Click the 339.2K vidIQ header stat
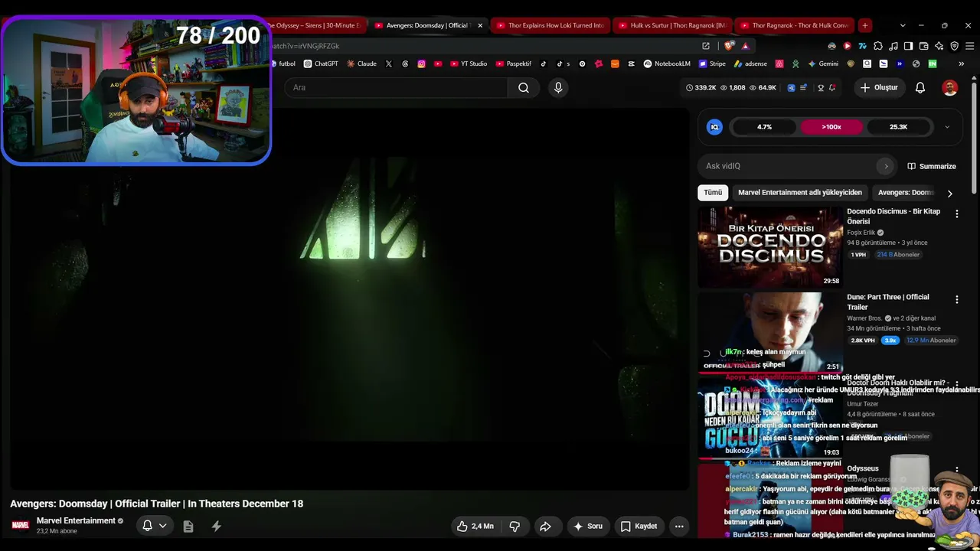The image size is (980, 551). 701,87
